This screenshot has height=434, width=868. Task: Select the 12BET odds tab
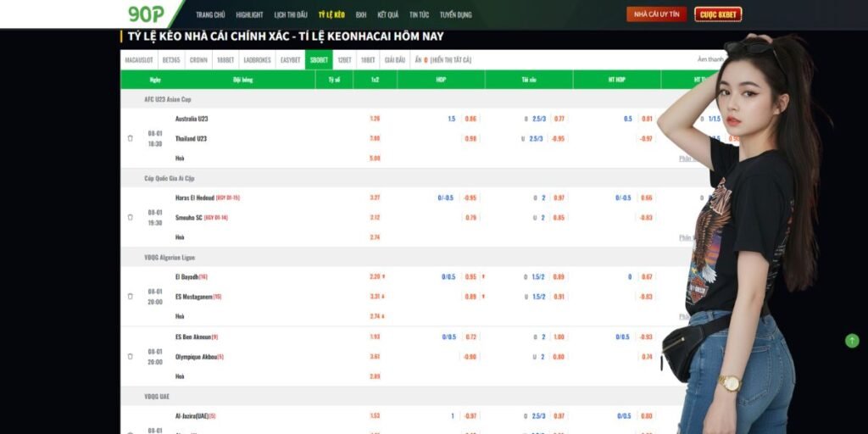(344, 60)
